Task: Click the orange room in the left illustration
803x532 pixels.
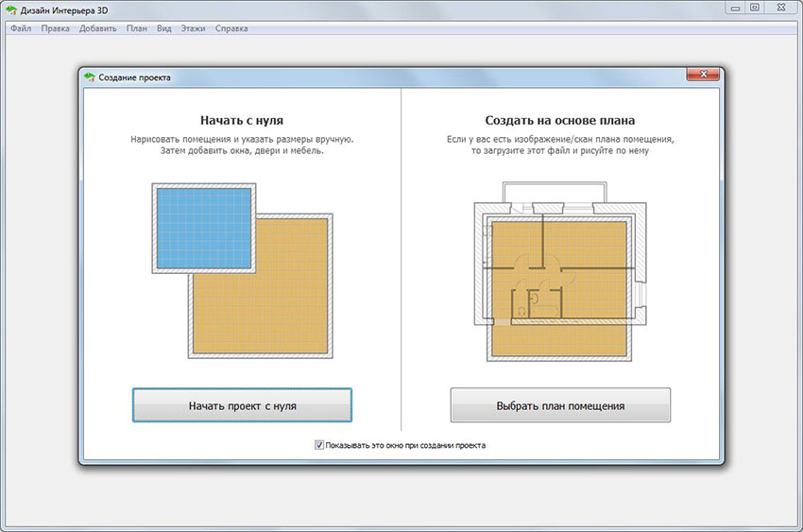Action: pos(283,302)
